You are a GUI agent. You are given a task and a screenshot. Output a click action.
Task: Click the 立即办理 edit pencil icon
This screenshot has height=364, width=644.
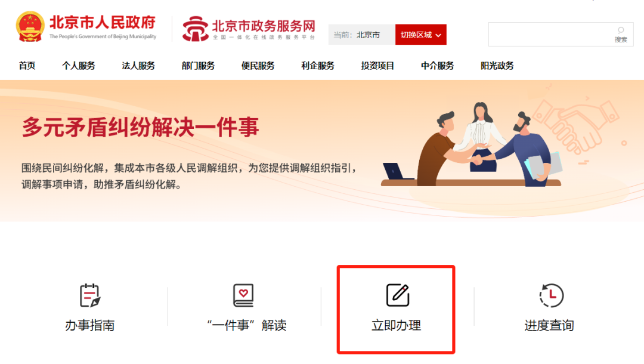(x=398, y=295)
